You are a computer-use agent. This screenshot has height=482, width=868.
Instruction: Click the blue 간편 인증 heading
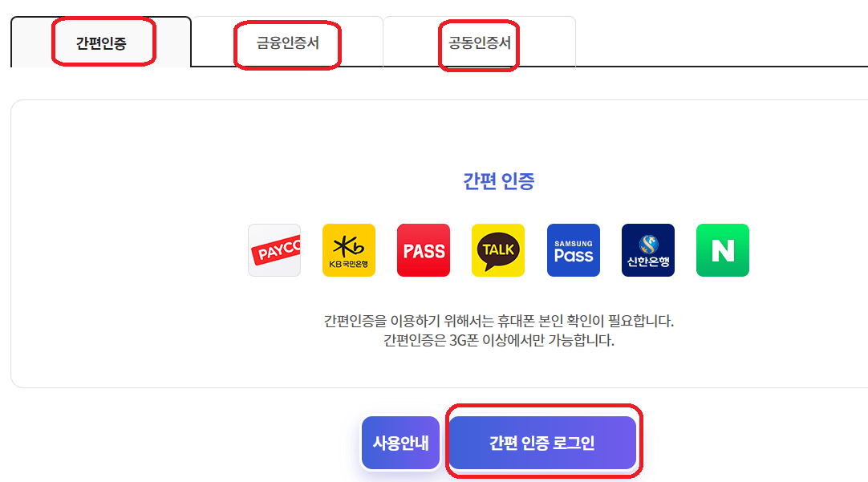499,181
